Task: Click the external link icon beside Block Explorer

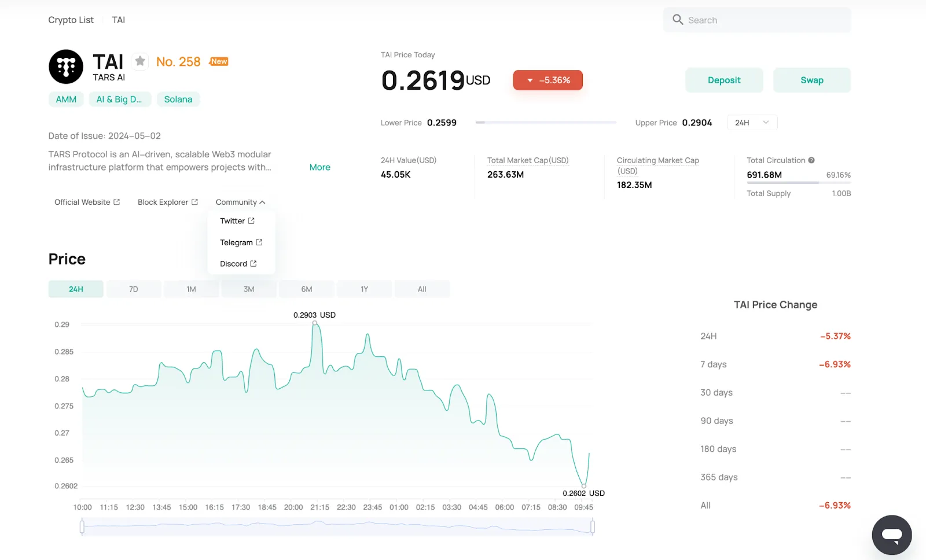Action: pyautogui.click(x=194, y=202)
